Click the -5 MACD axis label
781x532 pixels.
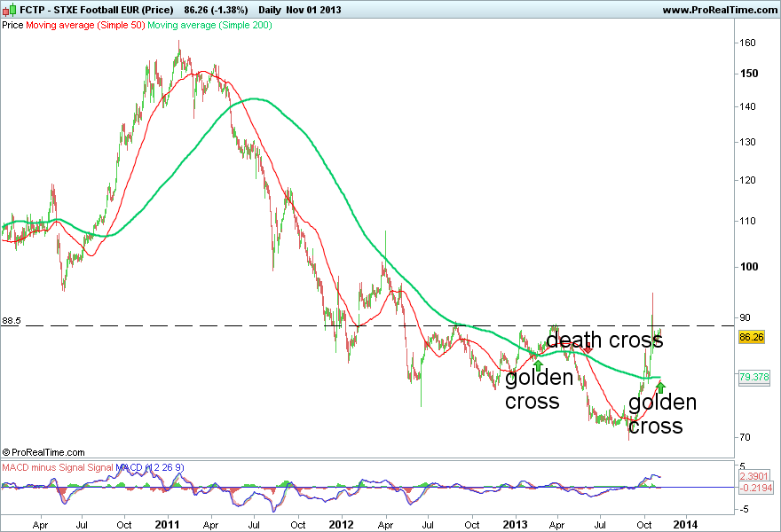point(743,510)
